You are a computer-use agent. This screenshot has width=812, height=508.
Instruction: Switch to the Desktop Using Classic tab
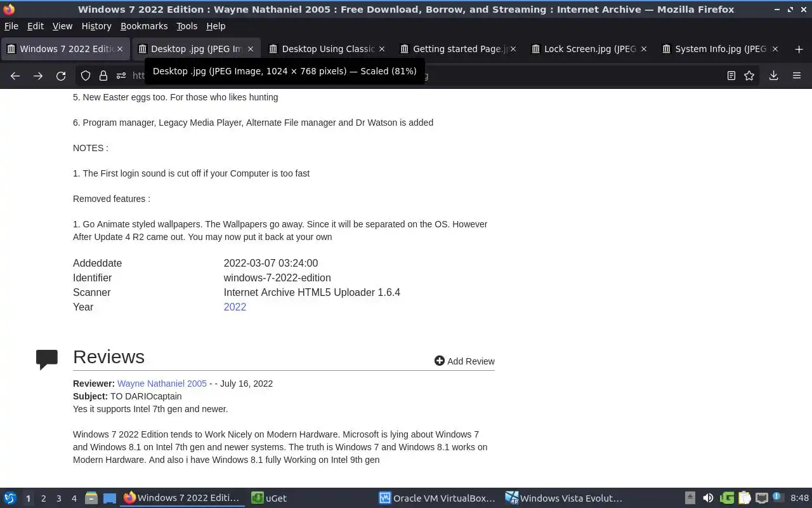(x=327, y=49)
